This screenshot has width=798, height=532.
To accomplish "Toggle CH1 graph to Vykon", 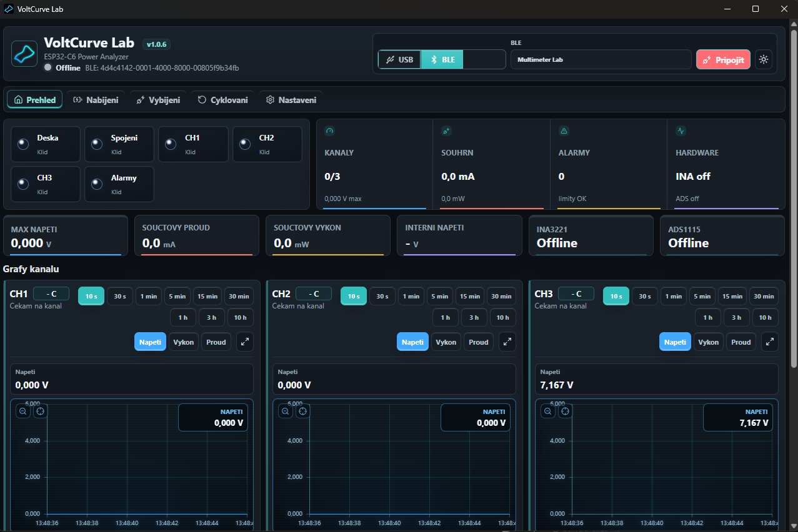I will [x=183, y=342].
